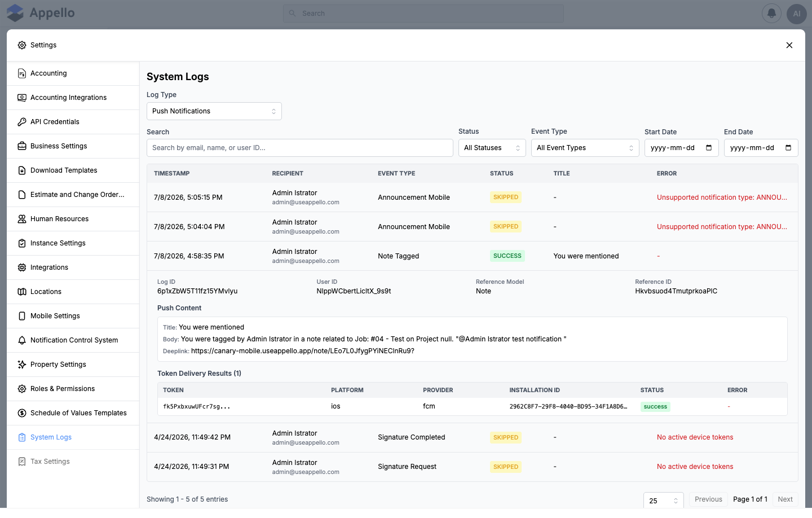Click the API Credentials key icon
This screenshot has width=812, height=518.
[22, 122]
